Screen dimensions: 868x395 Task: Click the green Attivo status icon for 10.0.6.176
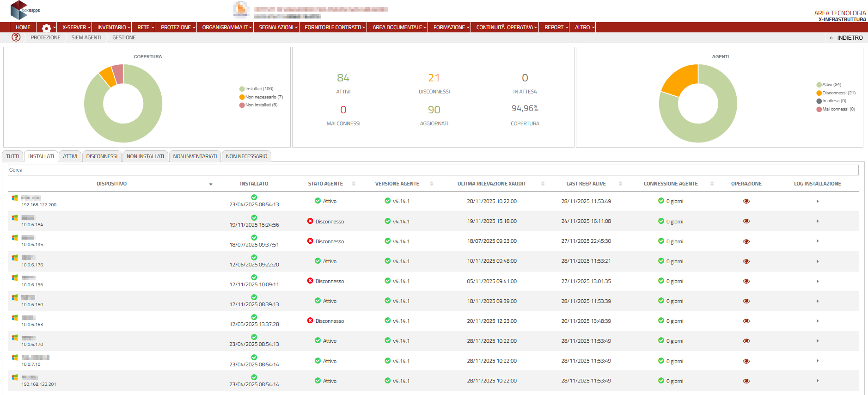(x=318, y=261)
